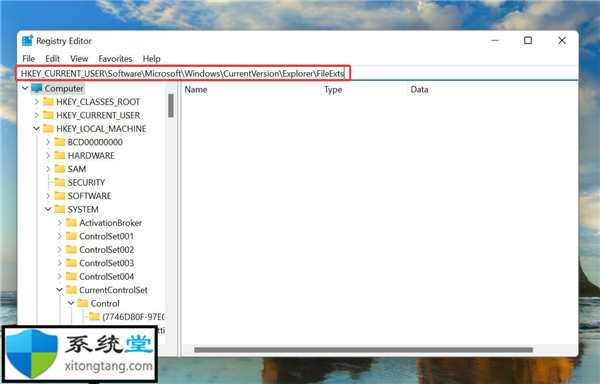
Task: Expand the BCD00000000 key chevron
Action: point(48,142)
